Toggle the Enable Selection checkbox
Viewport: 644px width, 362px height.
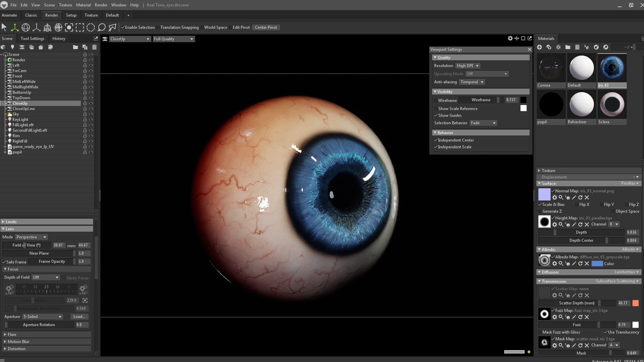pyautogui.click(x=123, y=27)
